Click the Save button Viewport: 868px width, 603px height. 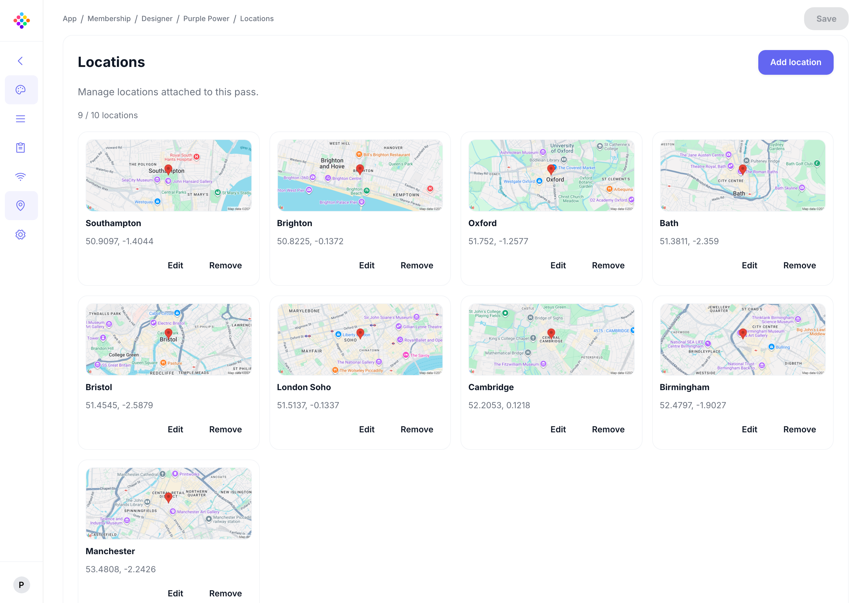pos(826,18)
